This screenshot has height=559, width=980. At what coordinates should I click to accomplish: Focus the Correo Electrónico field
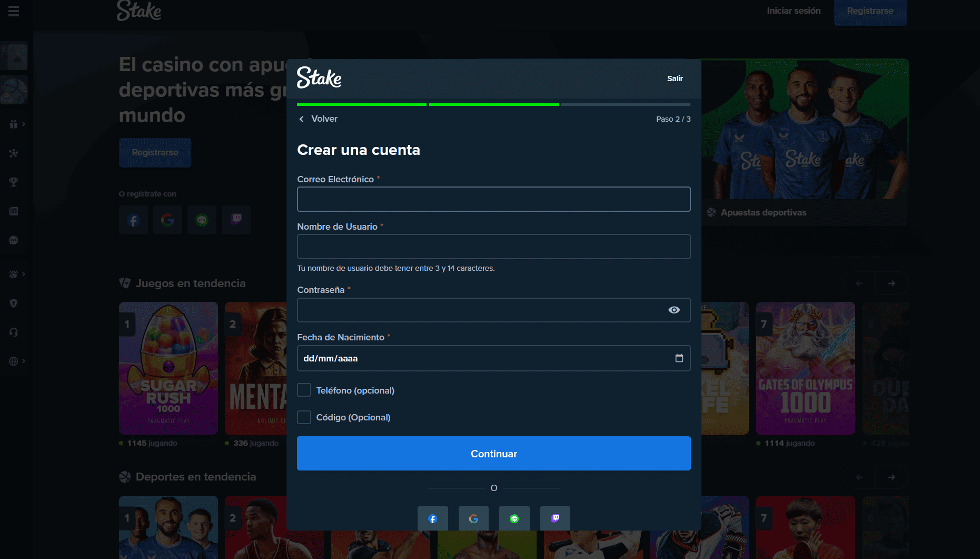coord(494,199)
